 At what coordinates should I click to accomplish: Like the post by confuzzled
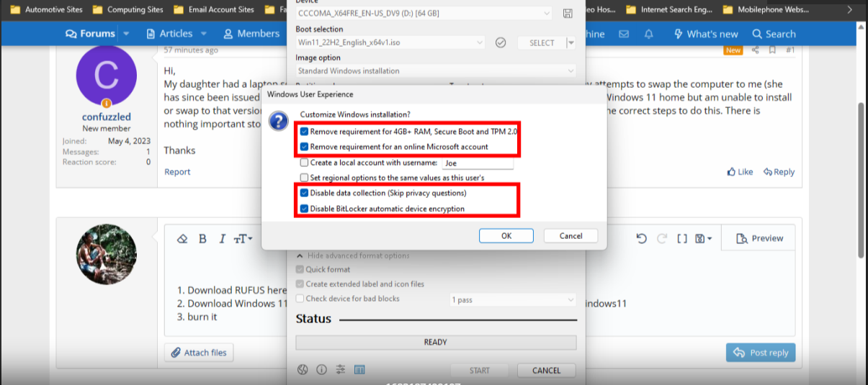[x=740, y=172]
